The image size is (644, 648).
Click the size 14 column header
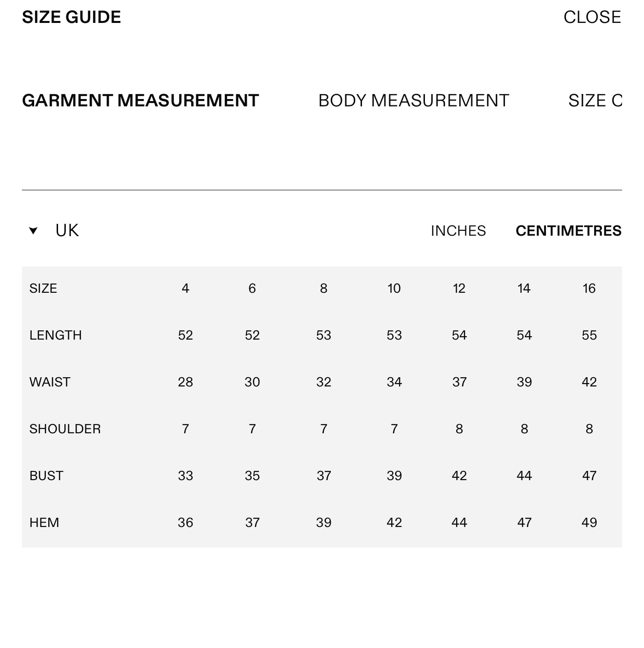pyautogui.click(x=524, y=288)
